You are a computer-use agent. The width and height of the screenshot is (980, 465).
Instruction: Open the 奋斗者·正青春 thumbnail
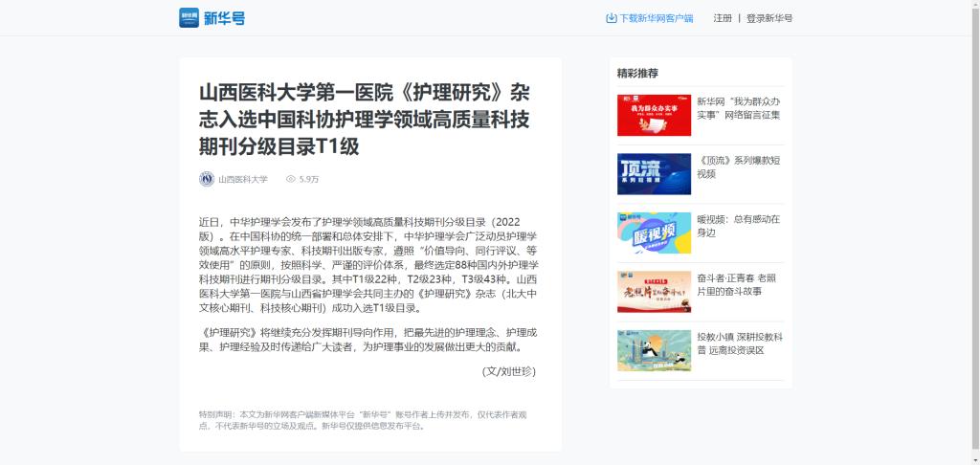654,291
